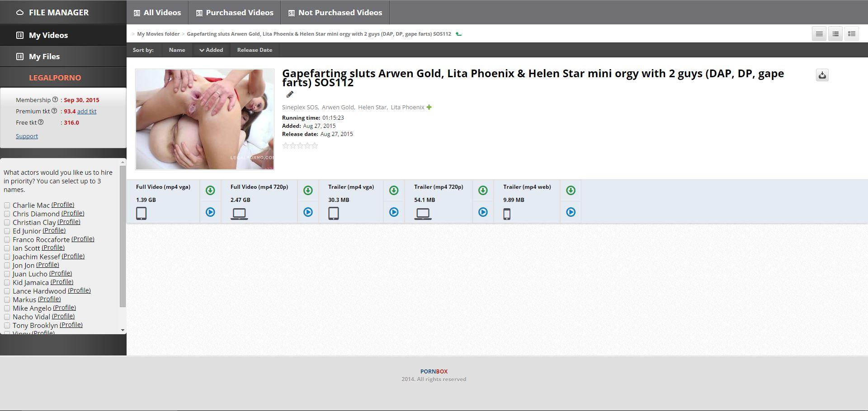Click the actor list scroll-down arrow
The height and width of the screenshot is (411, 868).
tap(123, 330)
